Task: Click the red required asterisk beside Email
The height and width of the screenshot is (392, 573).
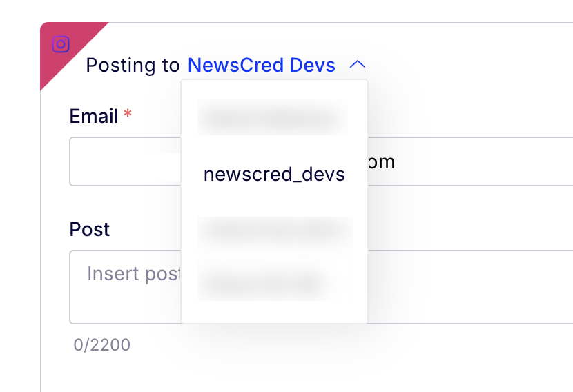Action: coord(128,113)
